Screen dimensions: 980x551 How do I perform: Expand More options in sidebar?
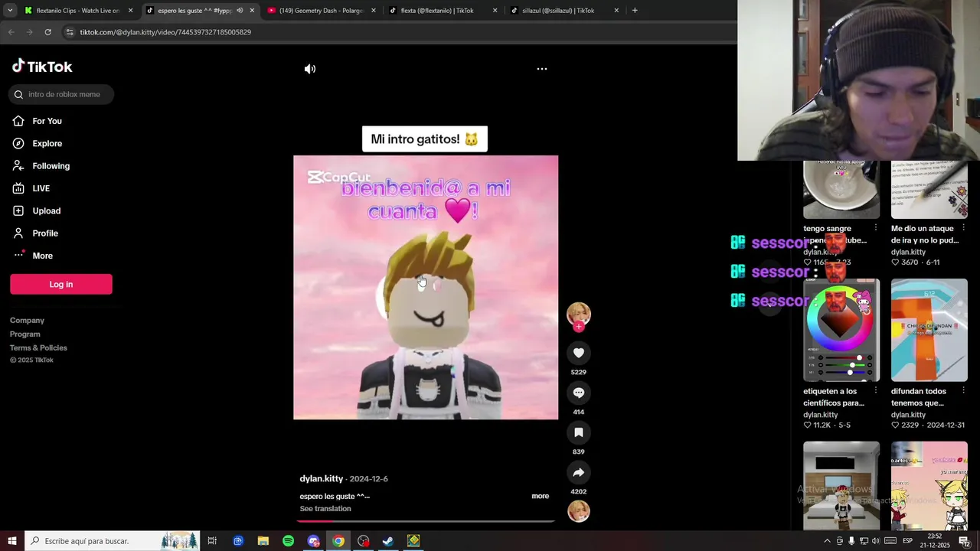[x=42, y=256]
